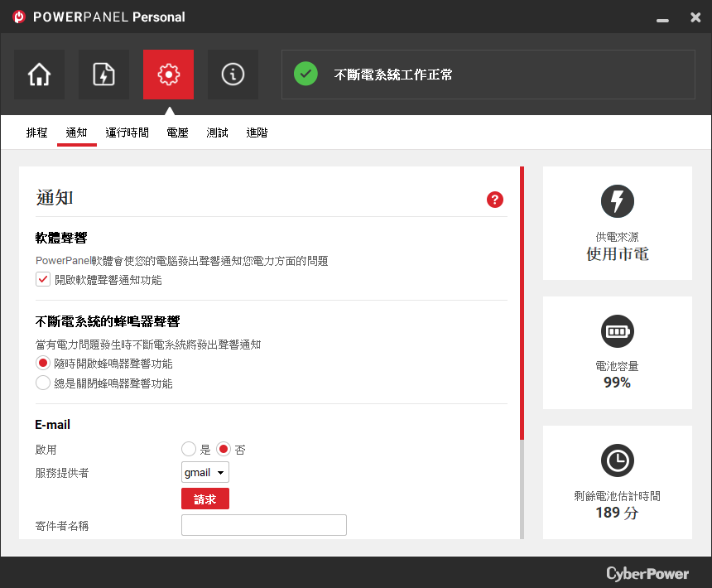Open the Home dashboard icon

(x=39, y=75)
